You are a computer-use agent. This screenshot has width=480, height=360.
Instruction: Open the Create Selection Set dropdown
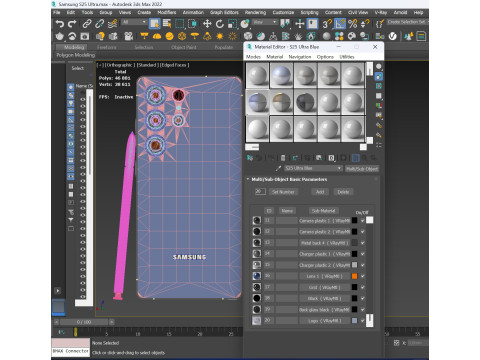[407, 22]
